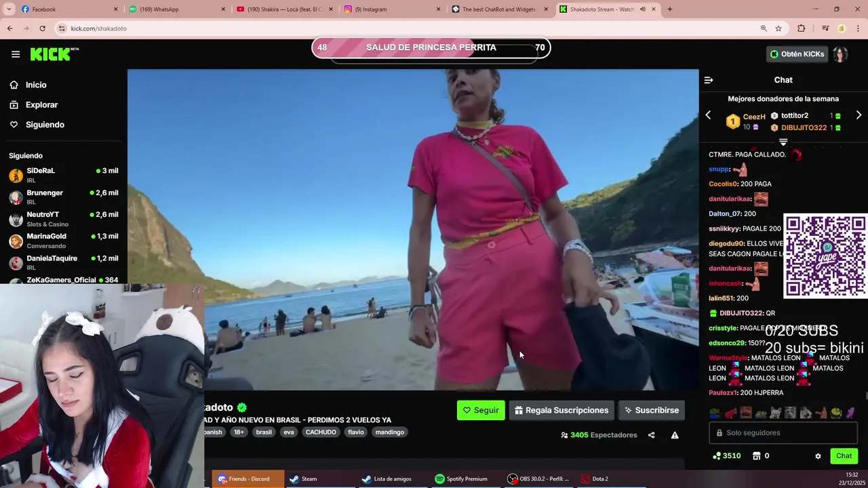Switch to the Shakira YouTube tab
Screen dimensions: 868x488
[x=285, y=9]
